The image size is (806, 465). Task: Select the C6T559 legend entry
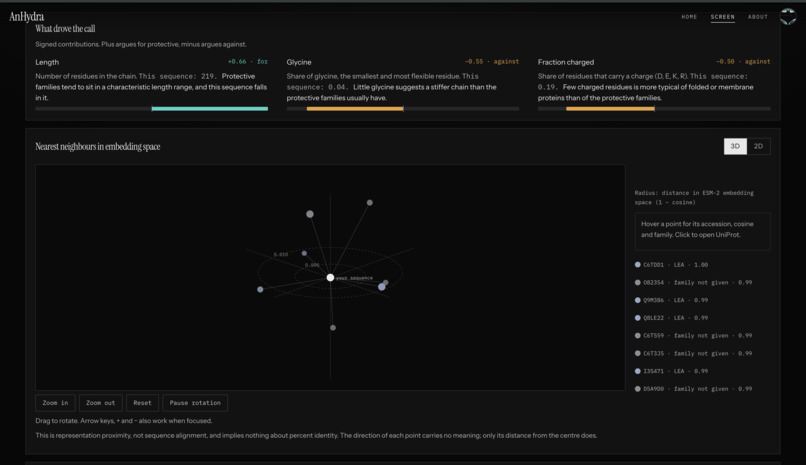[693, 336]
